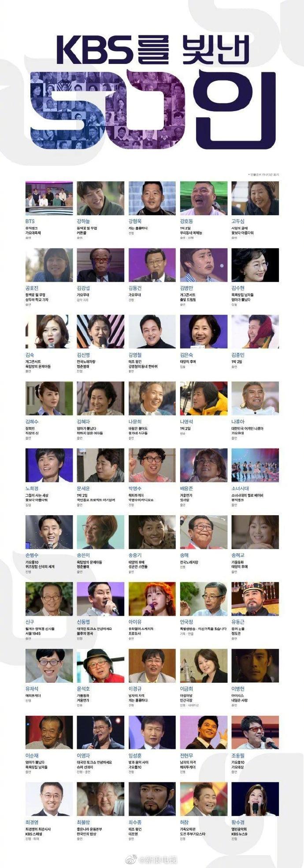Click the 송혜교 name label
Viewport: 304px width, 868px height.
coord(238,555)
